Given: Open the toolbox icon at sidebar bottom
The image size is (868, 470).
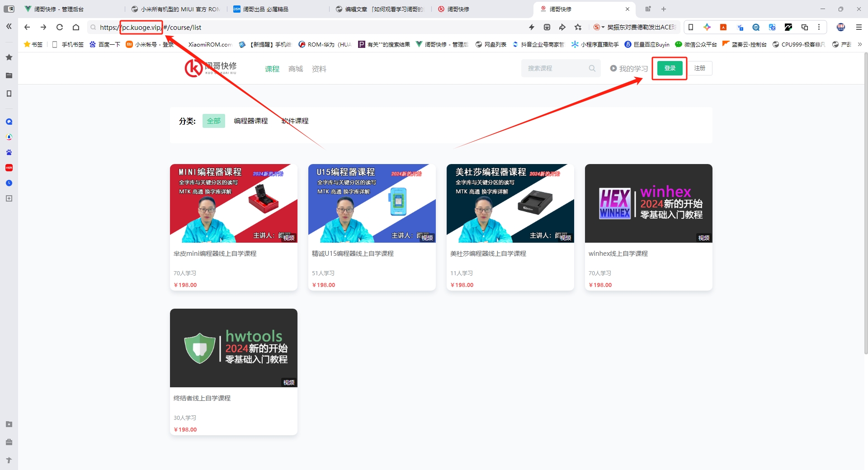Looking at the screenshot, I should pos(9,442).
